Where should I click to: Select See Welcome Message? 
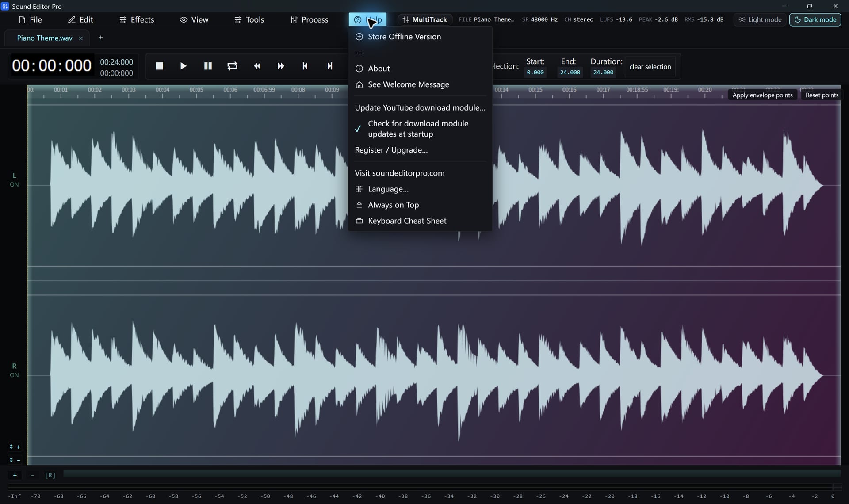pyautogui.click(x=420, y=84)
